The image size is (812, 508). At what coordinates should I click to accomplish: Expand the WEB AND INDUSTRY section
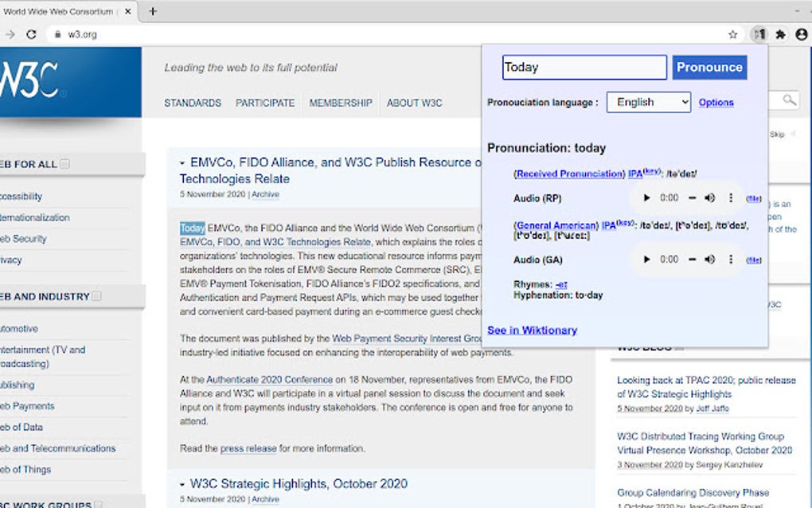96,295
